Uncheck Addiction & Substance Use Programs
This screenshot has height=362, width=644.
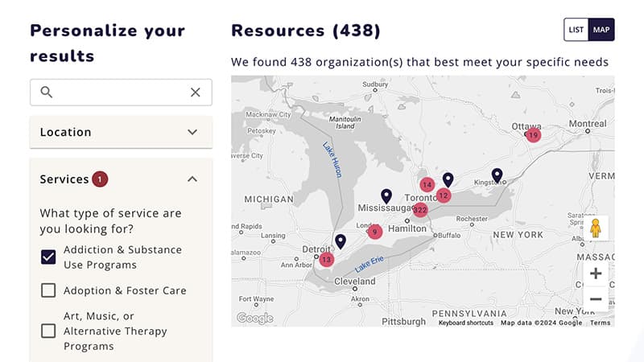tap(48, 257)
